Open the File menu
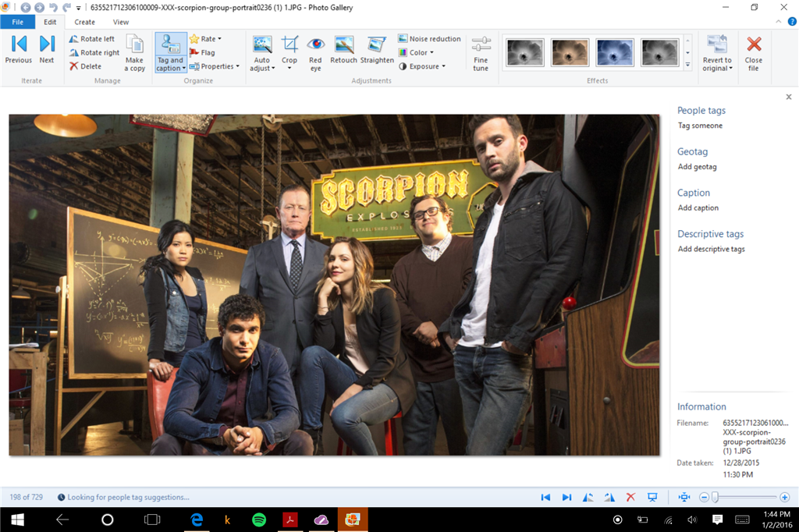The image size is (799, 532). (18, 22)
